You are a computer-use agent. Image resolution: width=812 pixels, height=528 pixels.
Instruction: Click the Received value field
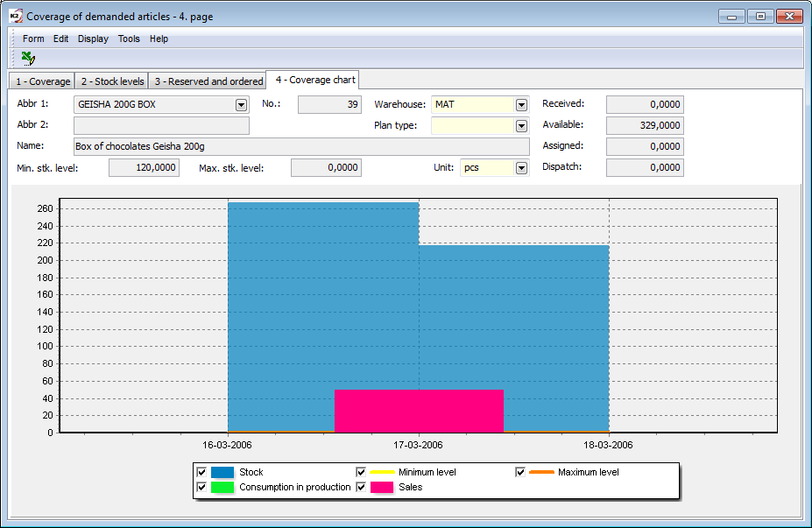point(645,104)
